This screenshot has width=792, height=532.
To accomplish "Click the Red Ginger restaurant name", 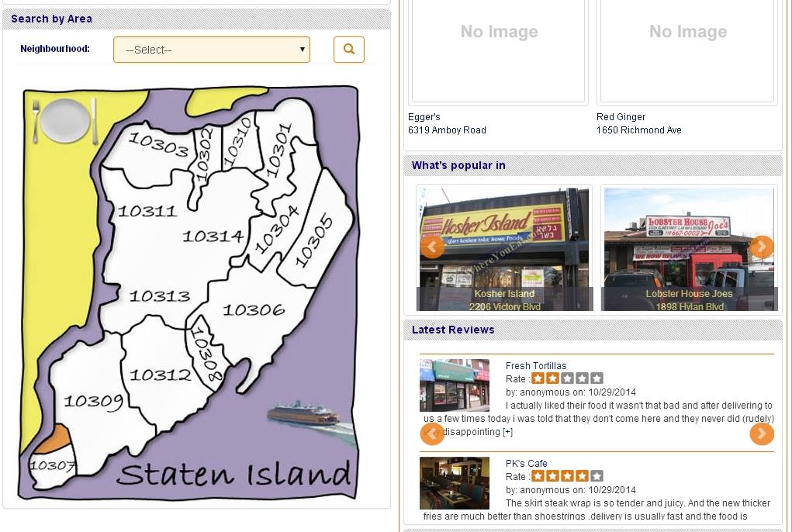I will pyautogui.click(x=621, y=117).
